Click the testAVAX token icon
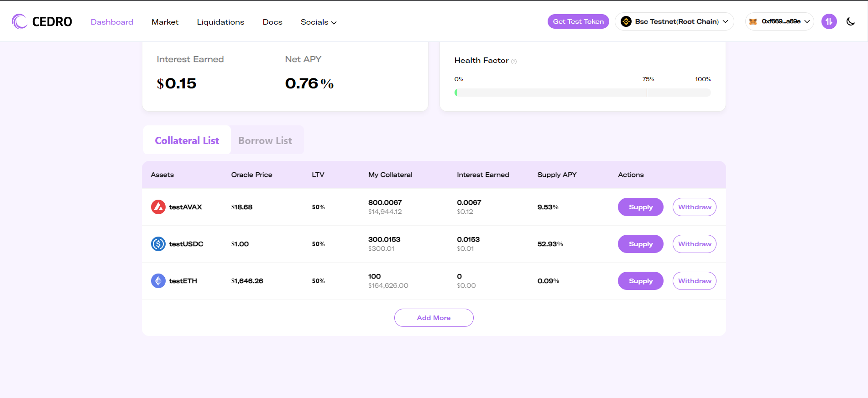 tap(158, 207)
